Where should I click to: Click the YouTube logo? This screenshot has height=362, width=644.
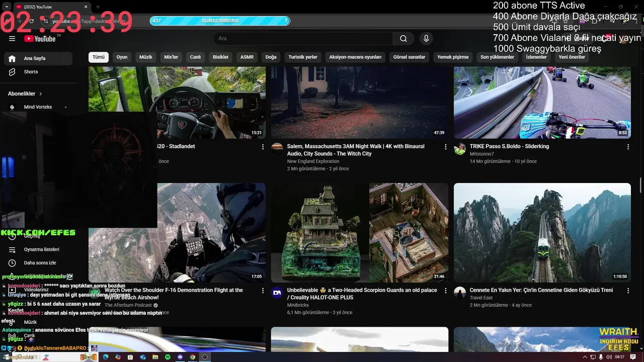(40, 39)
